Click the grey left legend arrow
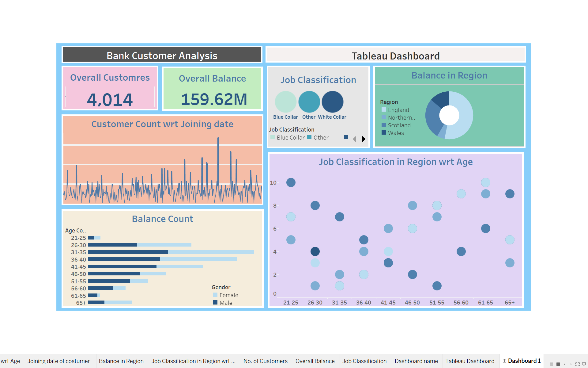 coord(354,139)
